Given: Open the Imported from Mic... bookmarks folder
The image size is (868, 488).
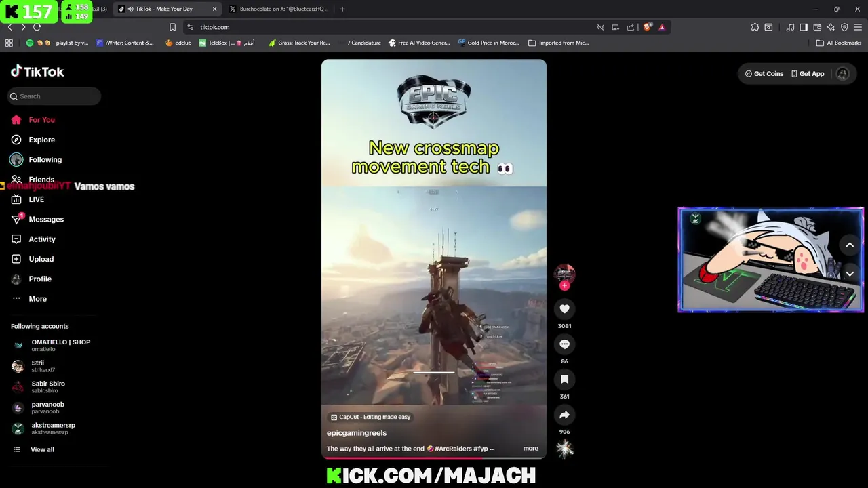Looking at the screenshot, I should [x=558, y=43].
